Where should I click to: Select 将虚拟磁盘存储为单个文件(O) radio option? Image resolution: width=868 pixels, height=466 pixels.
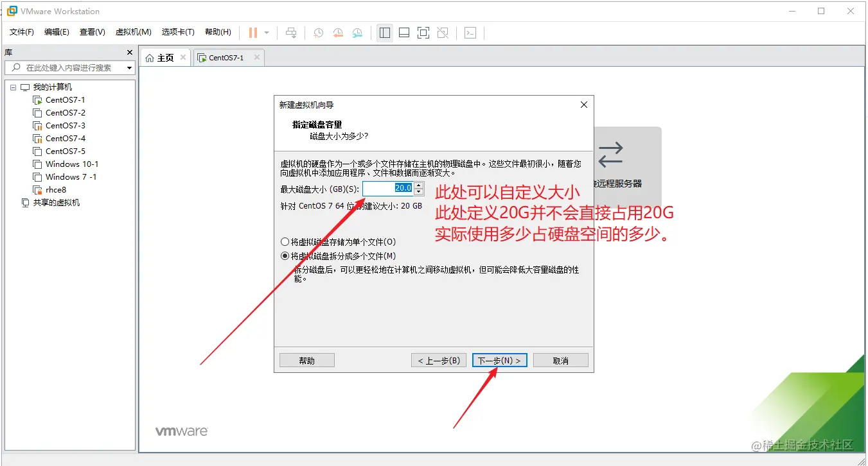(338, 242)
